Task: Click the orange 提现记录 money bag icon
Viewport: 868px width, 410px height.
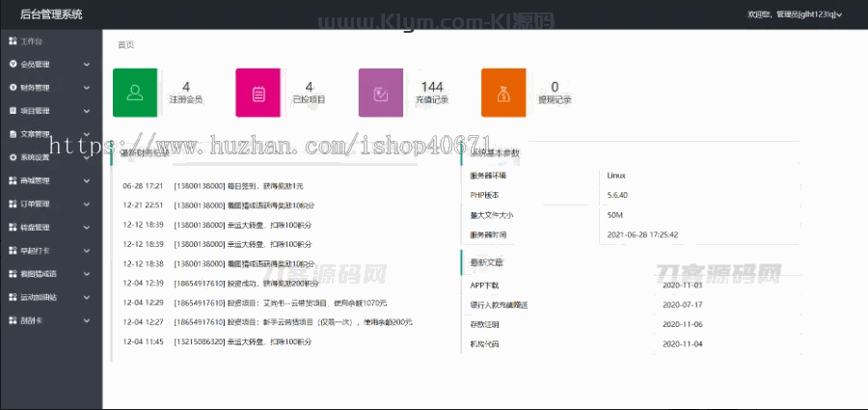Action: pos(503,93)
